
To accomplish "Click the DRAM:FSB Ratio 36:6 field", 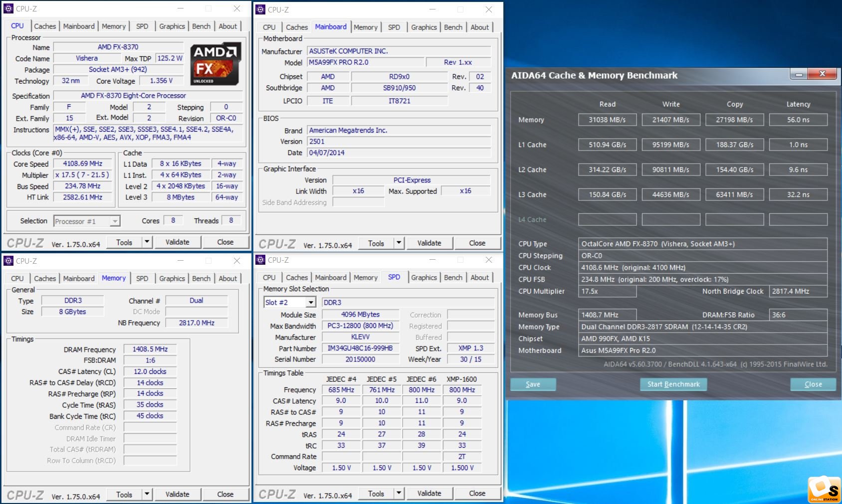I will coord(798,315).
